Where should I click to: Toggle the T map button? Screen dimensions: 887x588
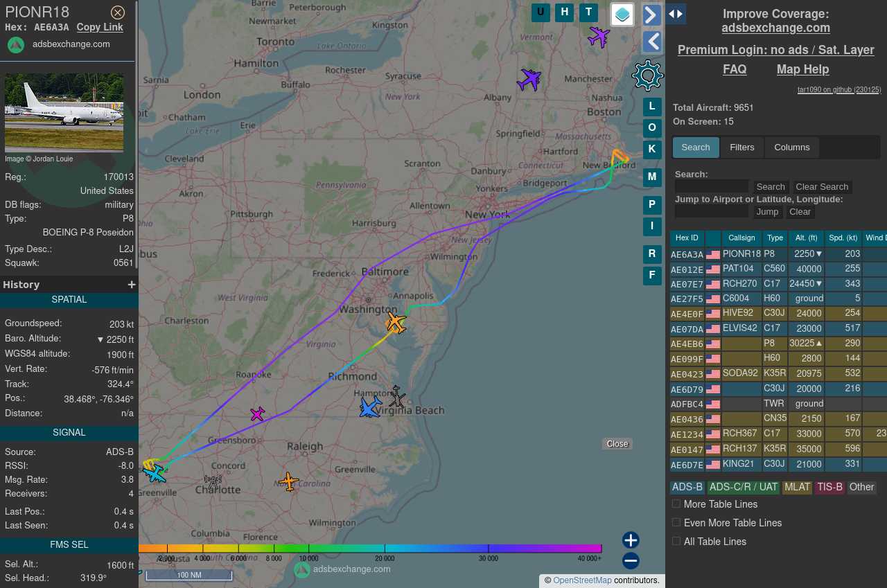click(x=588, y=12)
